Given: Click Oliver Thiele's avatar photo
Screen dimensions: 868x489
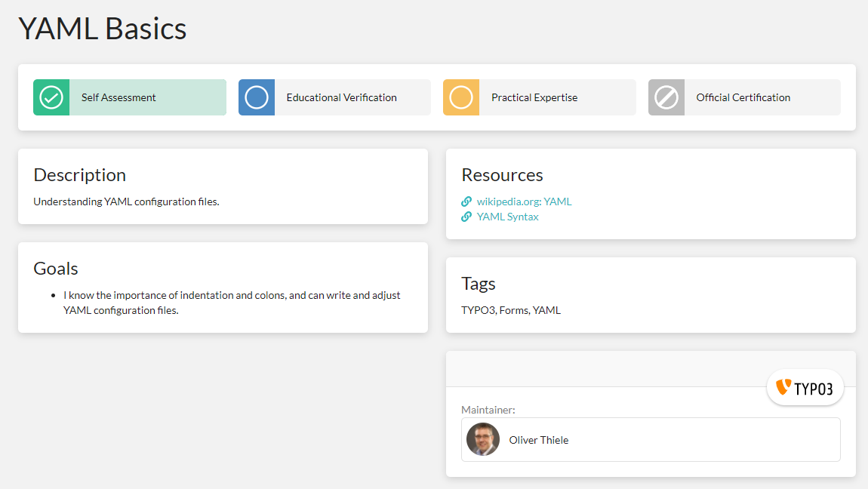Looking at the screenshot, I should pos(483,439).
